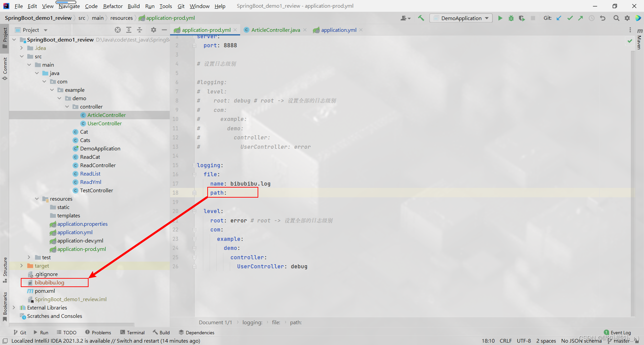
Task: Switch to application.yml editor tab
Action: click(x=338, y=30)
